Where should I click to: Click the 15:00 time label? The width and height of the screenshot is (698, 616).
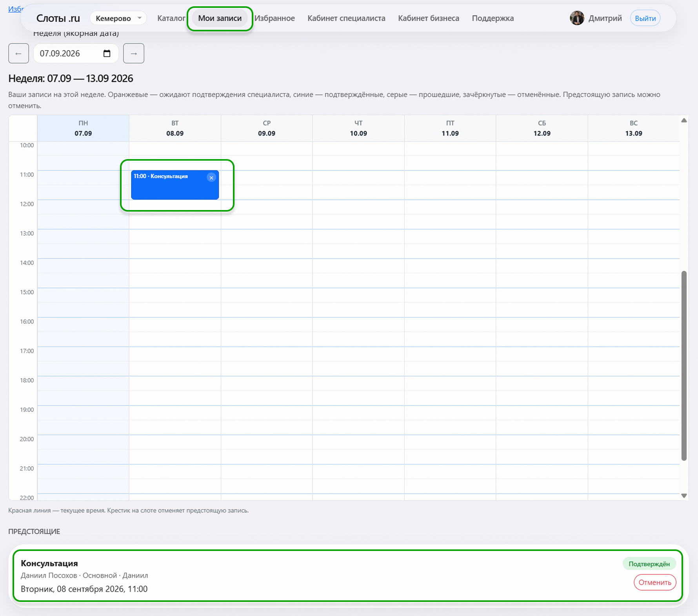pos(27,292)
